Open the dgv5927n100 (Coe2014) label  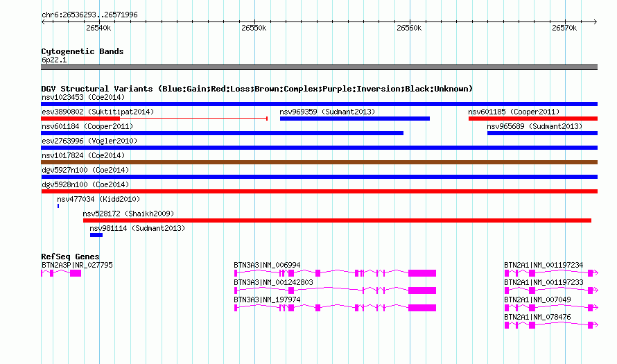pyautogui.click(x=85, y=170)
